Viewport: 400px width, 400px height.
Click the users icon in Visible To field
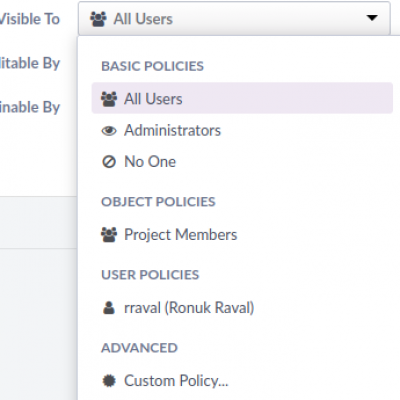coord(98,19)
